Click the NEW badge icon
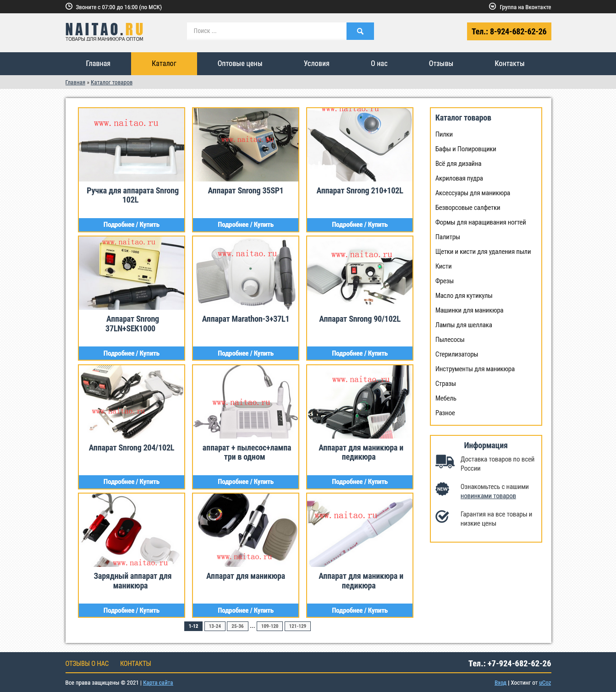The width and height of the screenshot is (616, 692). (x=442, y=489)
